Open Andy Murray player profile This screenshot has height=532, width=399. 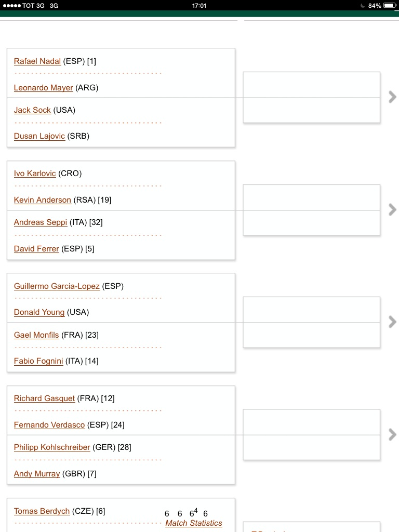37,474
